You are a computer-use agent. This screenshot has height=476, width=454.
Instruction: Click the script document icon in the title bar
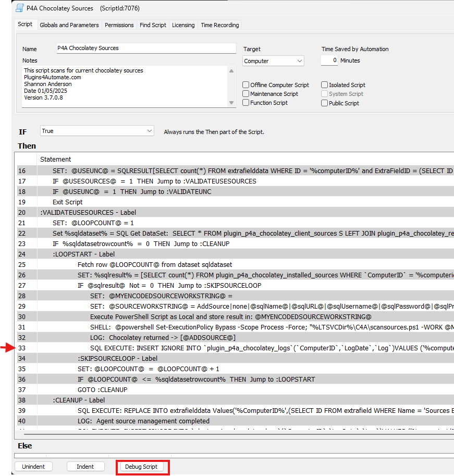click(x=19, y=8)
